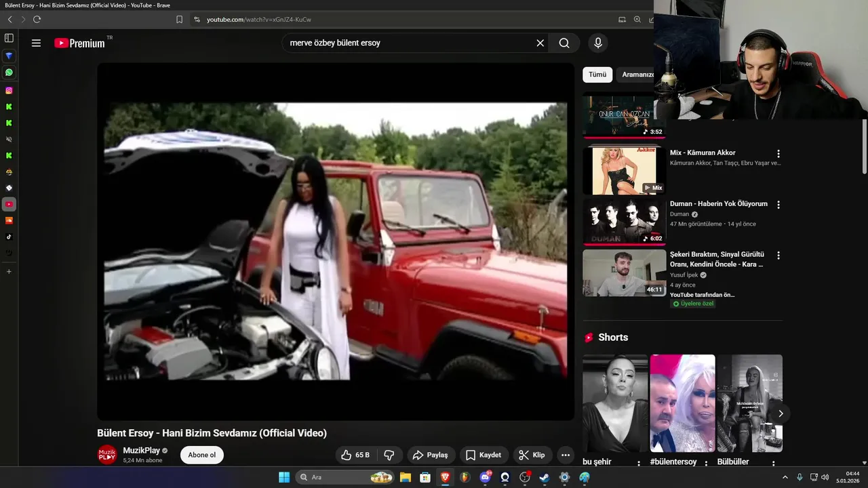
Task: Create a clip with Klip button
Action: (532, 455)
